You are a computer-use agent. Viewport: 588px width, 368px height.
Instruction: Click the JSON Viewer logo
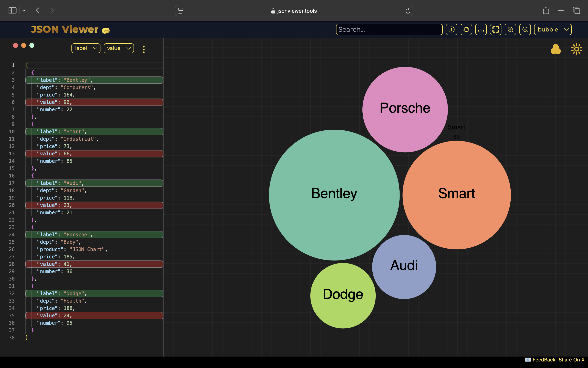pos(65,29)
